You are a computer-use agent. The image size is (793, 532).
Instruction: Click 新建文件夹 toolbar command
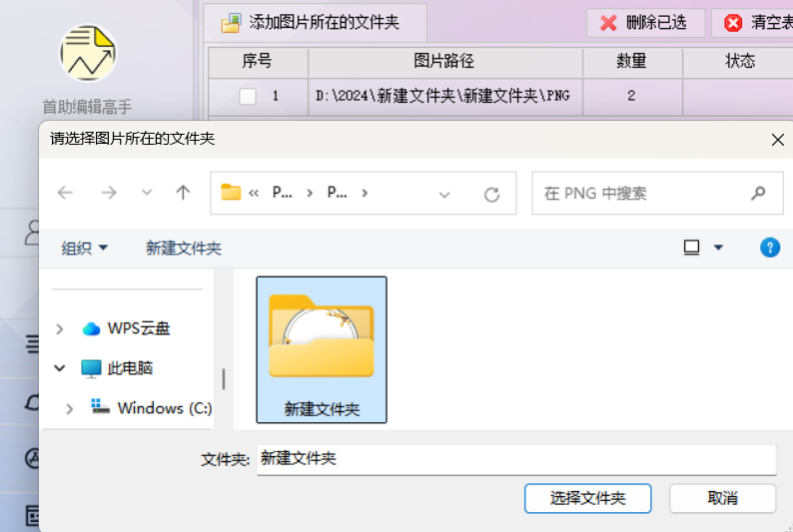[184, 249]
